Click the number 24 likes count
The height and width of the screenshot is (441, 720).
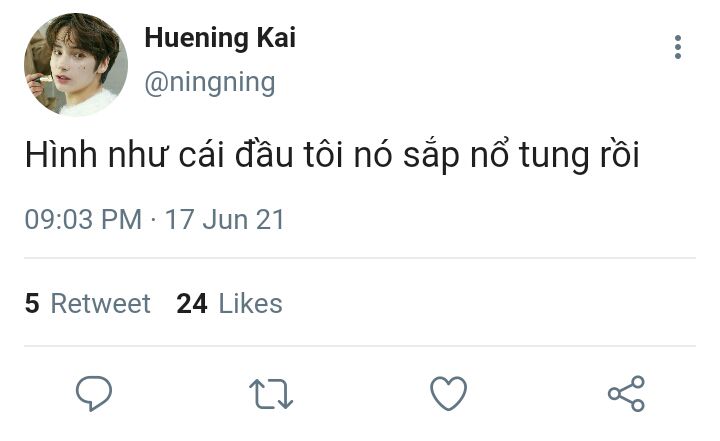coord(191,304)
